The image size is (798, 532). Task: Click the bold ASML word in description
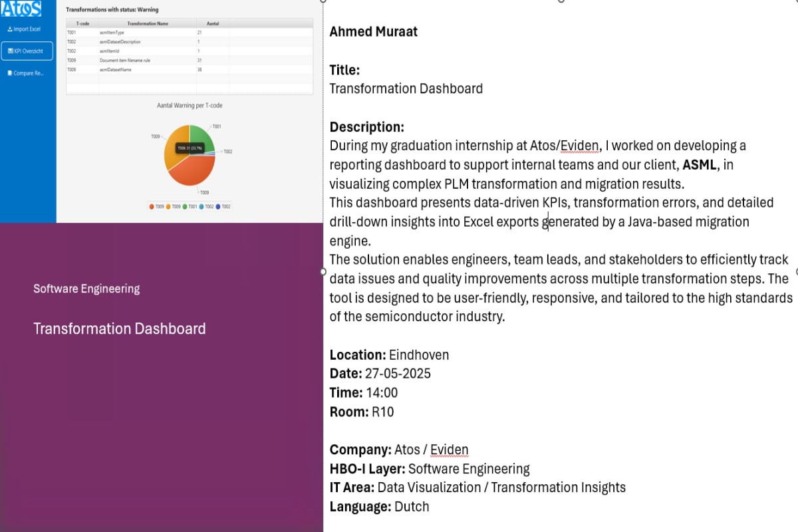click(700, 165)
